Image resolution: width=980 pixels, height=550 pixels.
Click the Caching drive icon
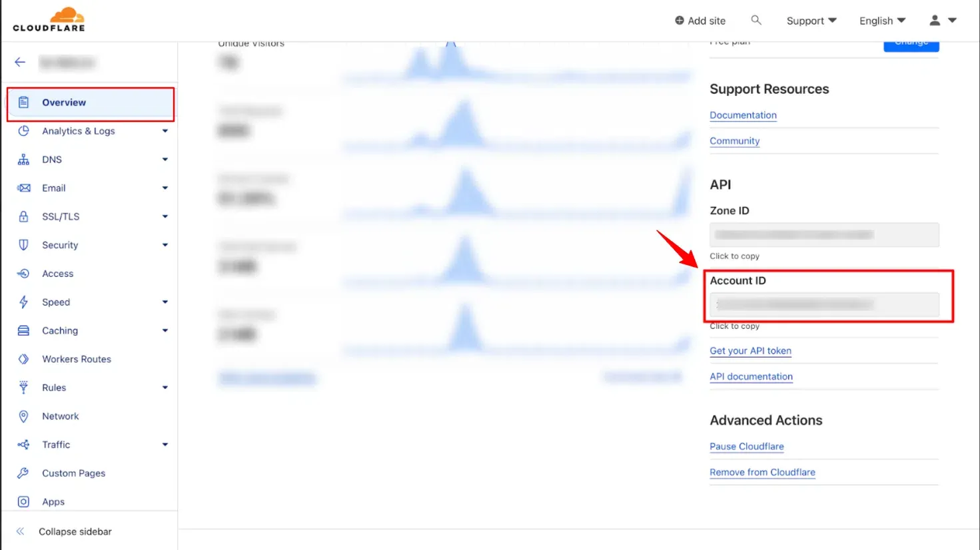pyautogui.click(x=23, y=331)
